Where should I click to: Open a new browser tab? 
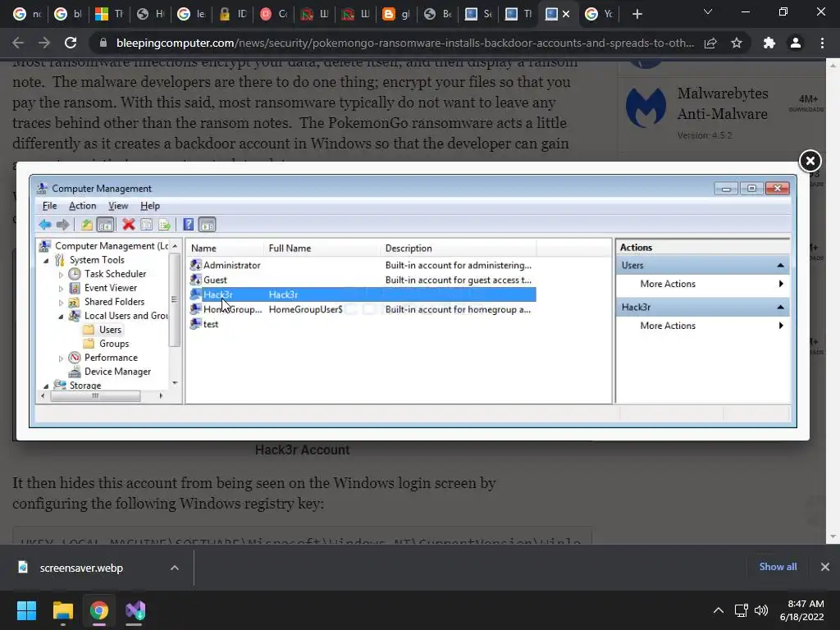637,15
